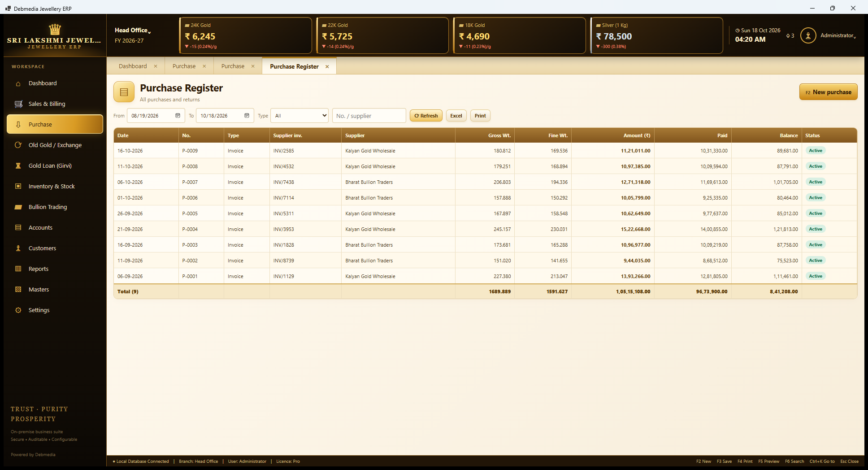Click the New purchase button

coord(828,92)
